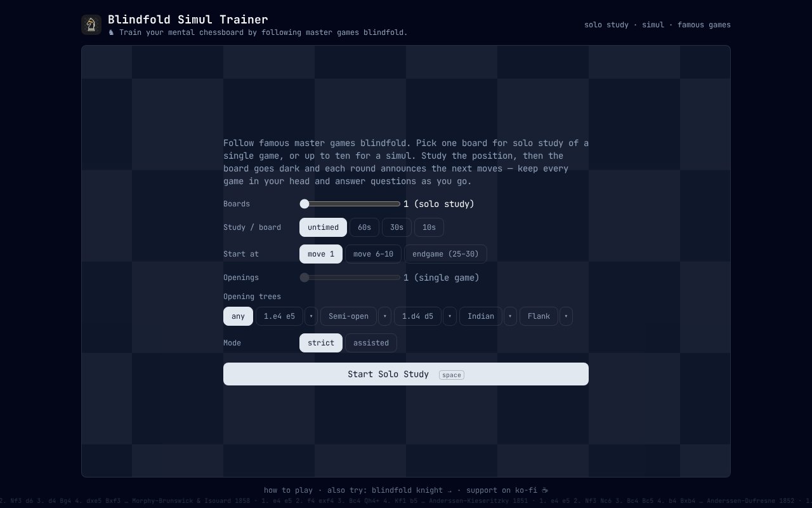Start at endgame (25–30)
Viewport: 812px width, 508px height.
[x=445, y=254]
